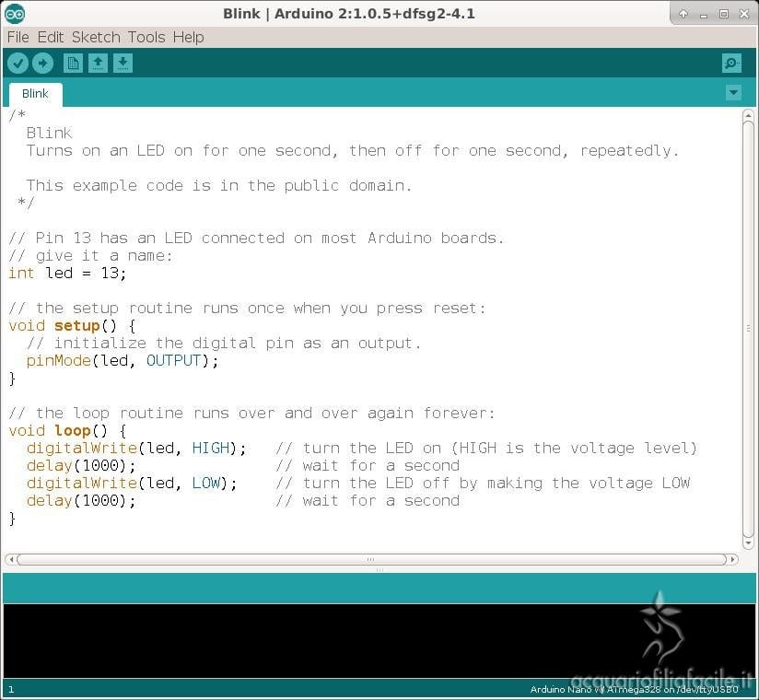
Task: Click the horizontal scrollbar left arrow
Action: [10, 559]
